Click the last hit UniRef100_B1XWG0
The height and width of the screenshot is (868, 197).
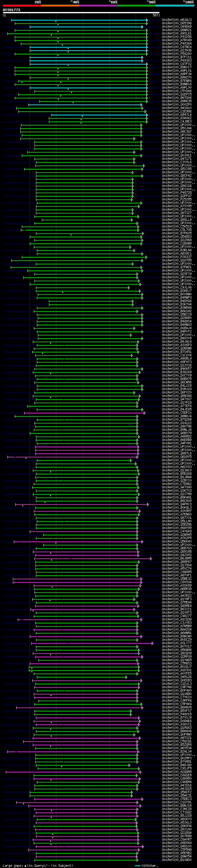point(176,860)
